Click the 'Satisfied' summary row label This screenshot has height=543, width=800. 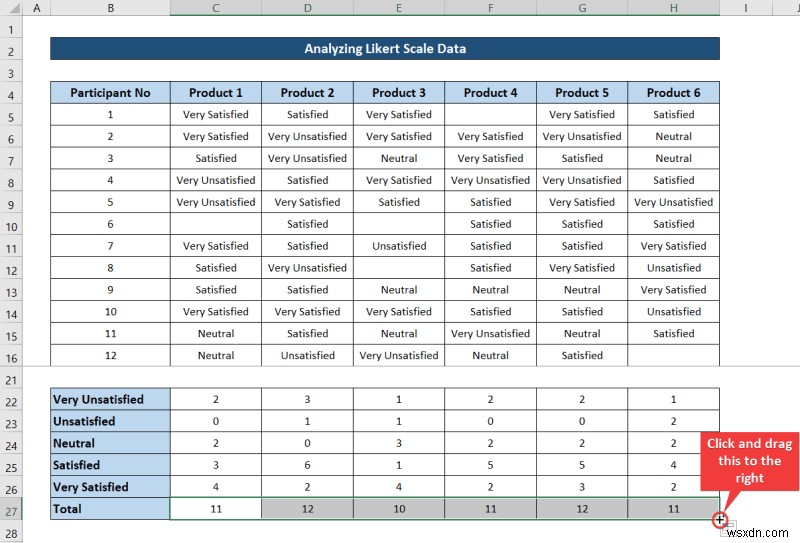110,465
